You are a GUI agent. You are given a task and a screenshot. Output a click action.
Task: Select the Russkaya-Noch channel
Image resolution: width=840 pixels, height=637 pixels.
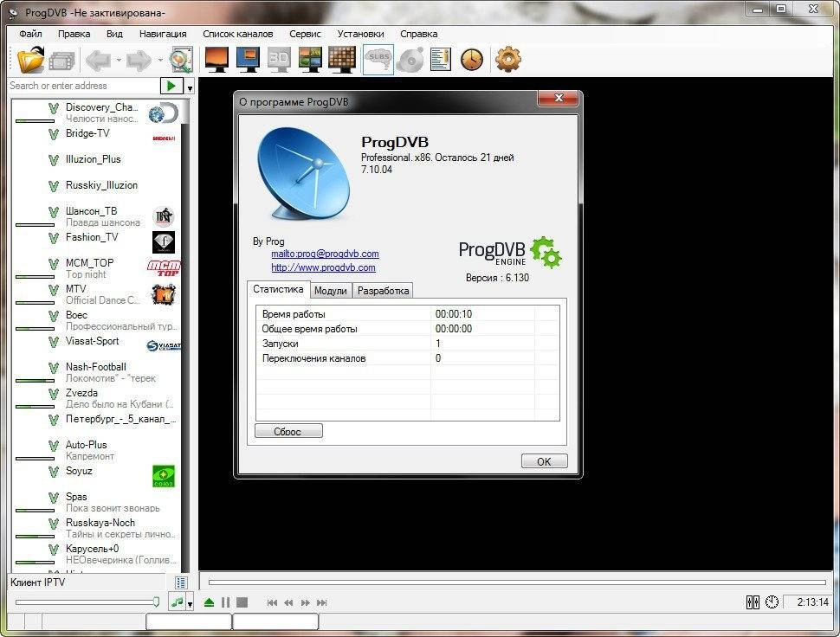pos(96,528)
